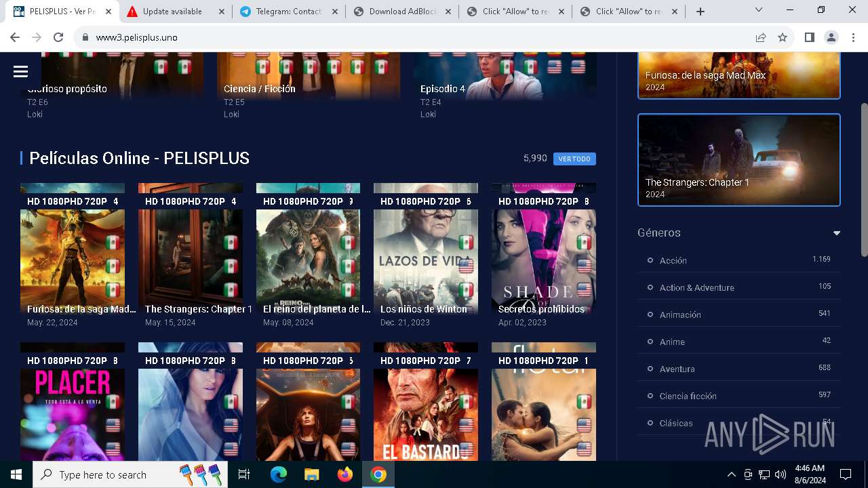Open the volume control tray icon
868x488 pixels.
(x=781, y=474)
